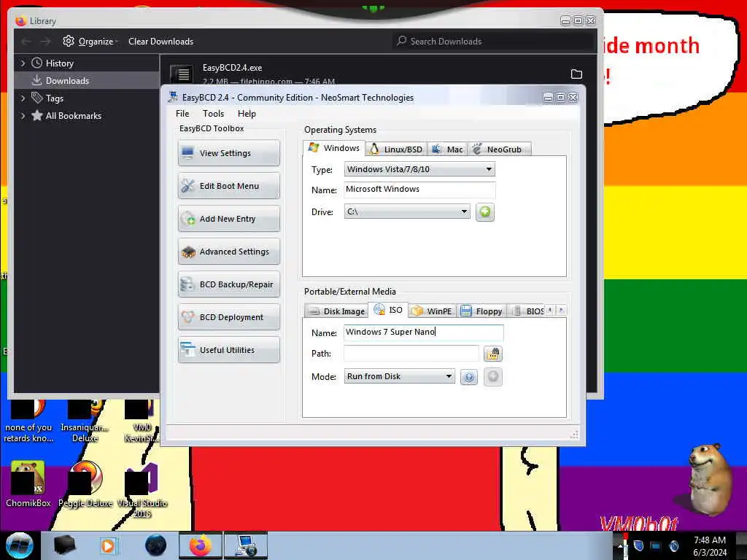The image size is (747, 560).
Task: Open the black folder taskbar icon
Action: [x=64, y=545]
